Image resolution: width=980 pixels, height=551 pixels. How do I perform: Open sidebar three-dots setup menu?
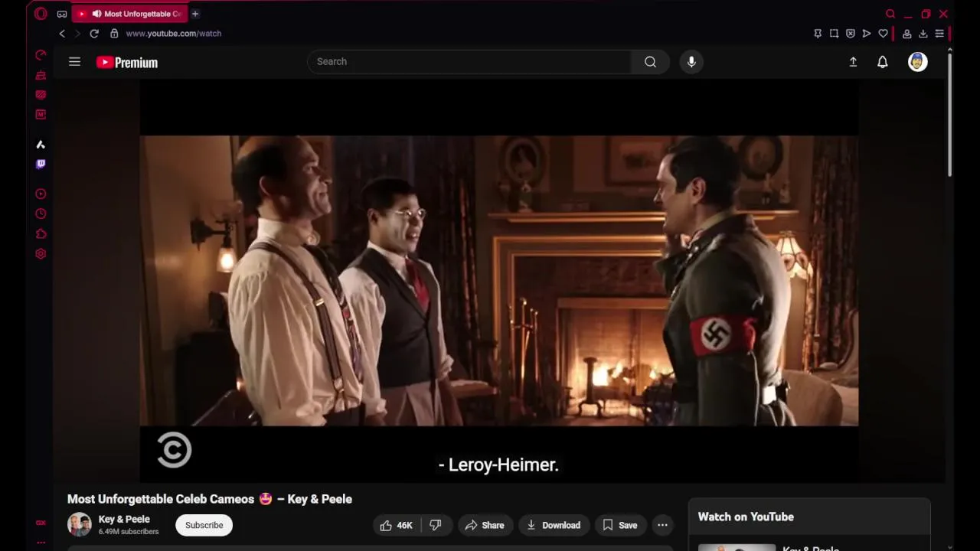point(41,543)
